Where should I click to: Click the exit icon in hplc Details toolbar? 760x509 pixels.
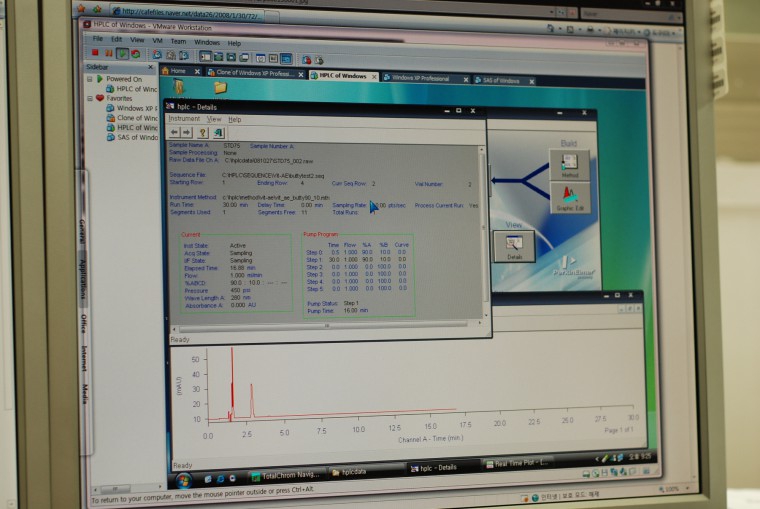(x=218, y=132)
